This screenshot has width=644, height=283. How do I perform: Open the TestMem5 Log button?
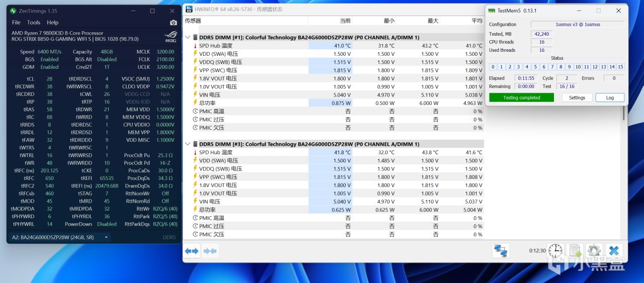[x=610, y=98]
